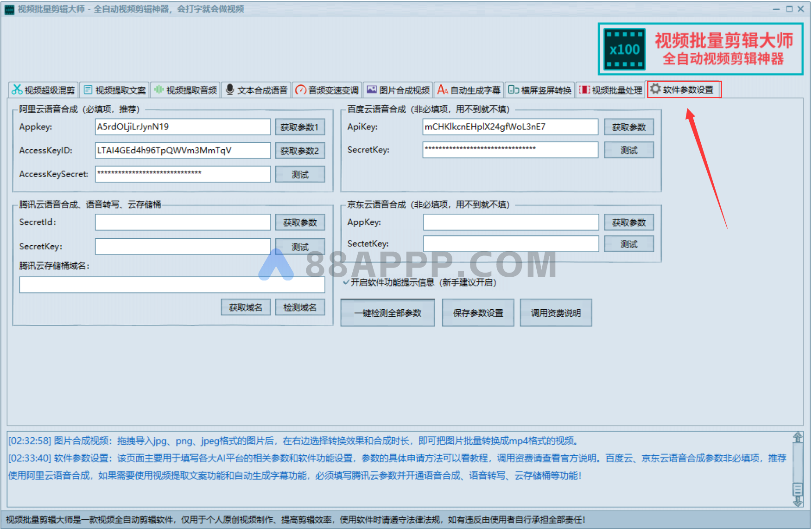Go to 视频批量处理 tab
This screenshot has width=812, height=529.
pos(611,90)
